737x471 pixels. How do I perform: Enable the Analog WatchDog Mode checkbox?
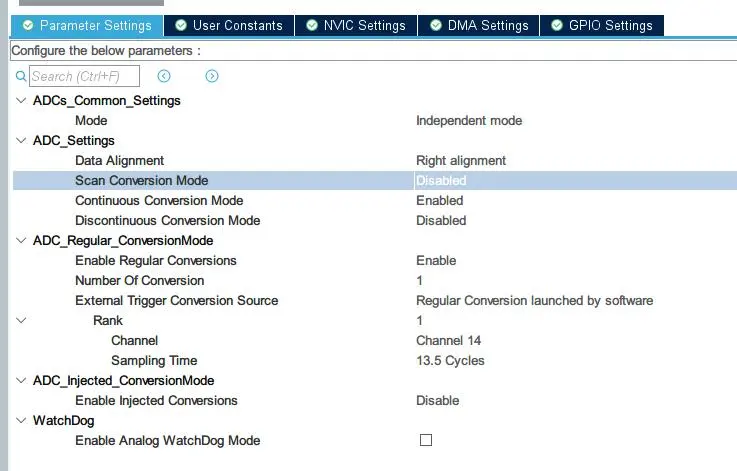pos(426,440)
